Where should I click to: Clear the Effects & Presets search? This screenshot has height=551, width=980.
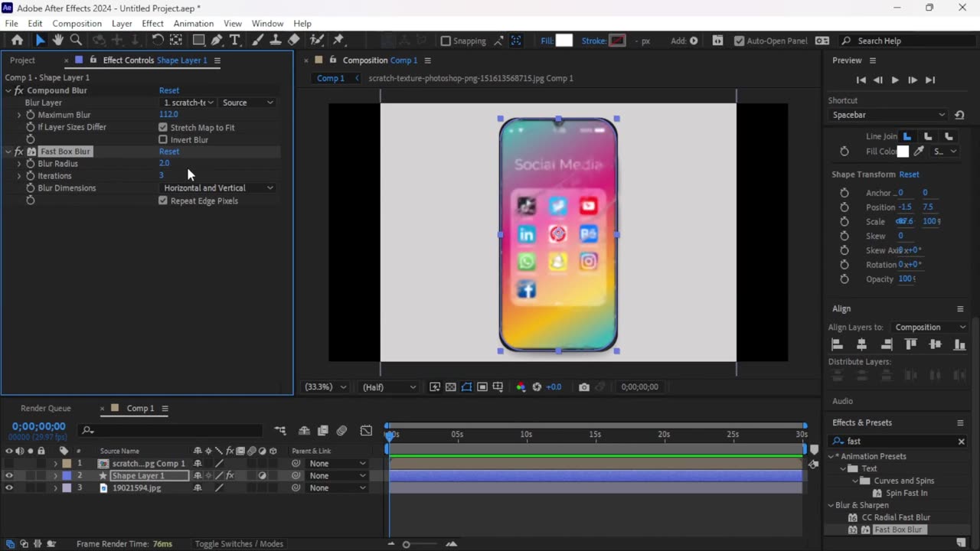(x=962, y=442)
